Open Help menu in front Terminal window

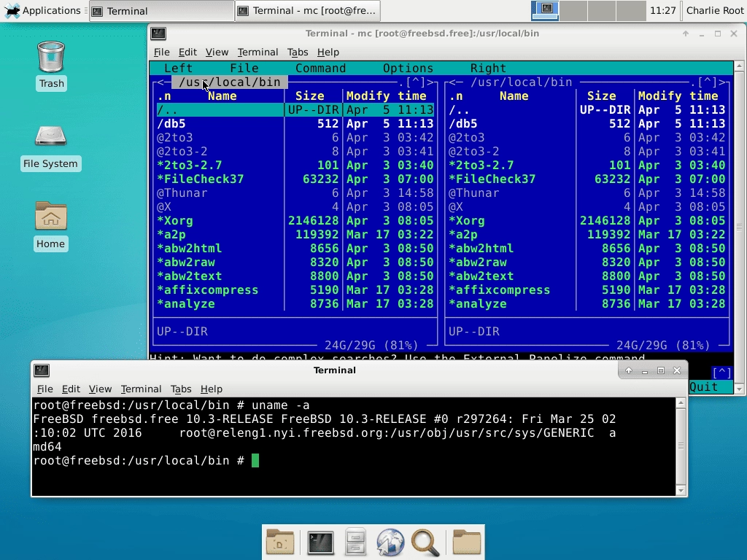[212, 389]
